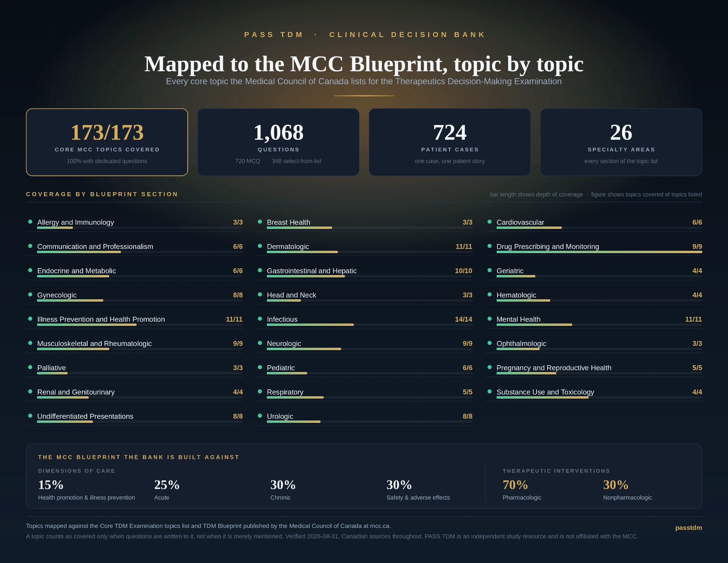Viewport: 728px width, 563px height.
Task: Click the 5/5 count for Respiratory
Action: click(x=468, y=392)
